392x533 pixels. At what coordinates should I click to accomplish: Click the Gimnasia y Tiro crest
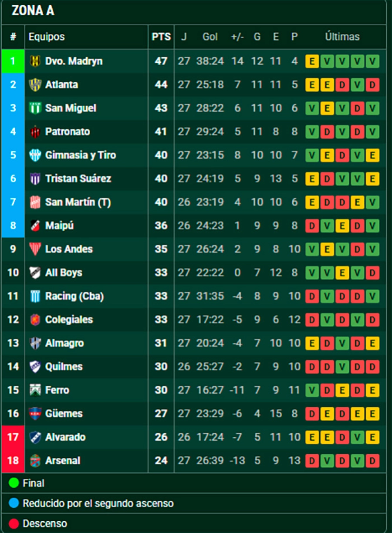(35, 155)
